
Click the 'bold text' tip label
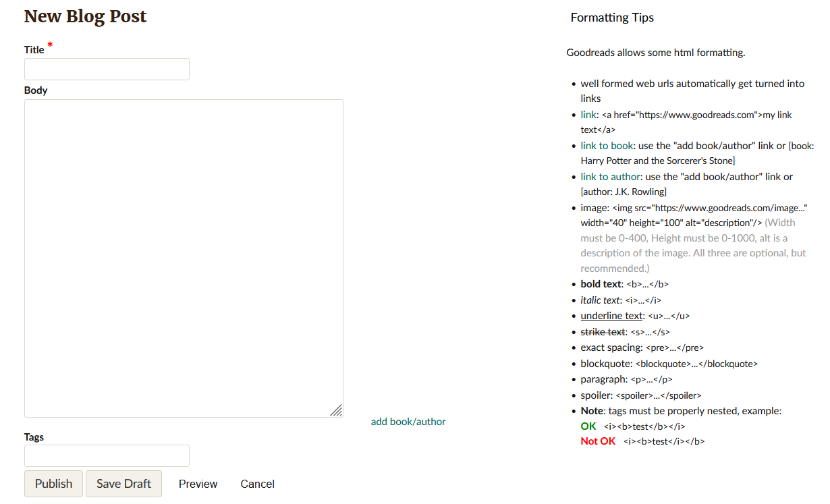pyautogui.click(x=601, y=284)
